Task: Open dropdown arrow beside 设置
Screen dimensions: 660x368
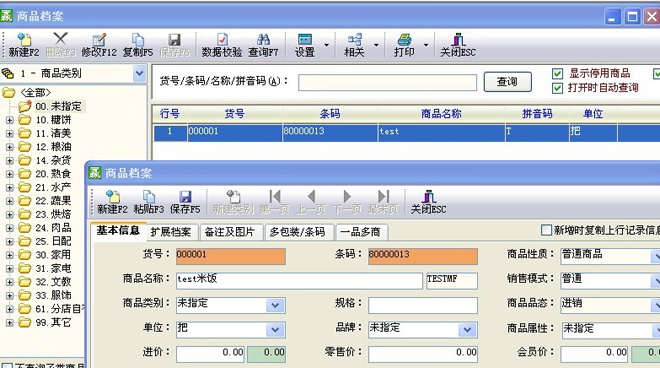Action: (326, 45)
